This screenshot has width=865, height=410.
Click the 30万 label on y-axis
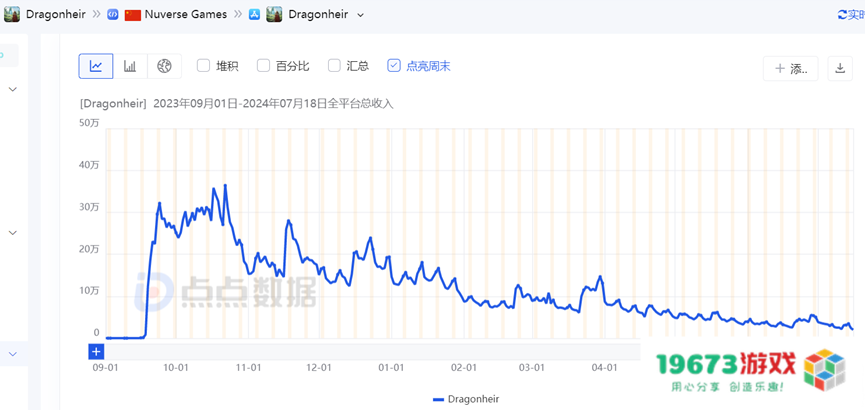tap(89, 207)
